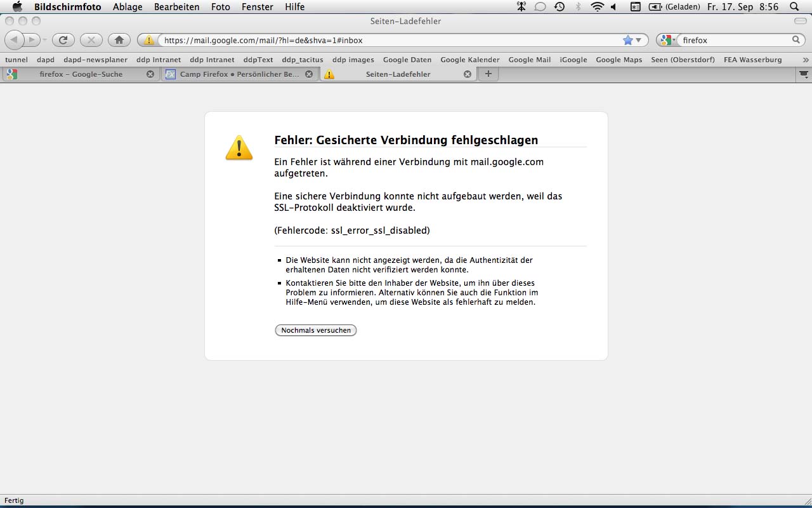Click the Stop loading button
This screenshot has width=812, height=508.
point(91,40)
